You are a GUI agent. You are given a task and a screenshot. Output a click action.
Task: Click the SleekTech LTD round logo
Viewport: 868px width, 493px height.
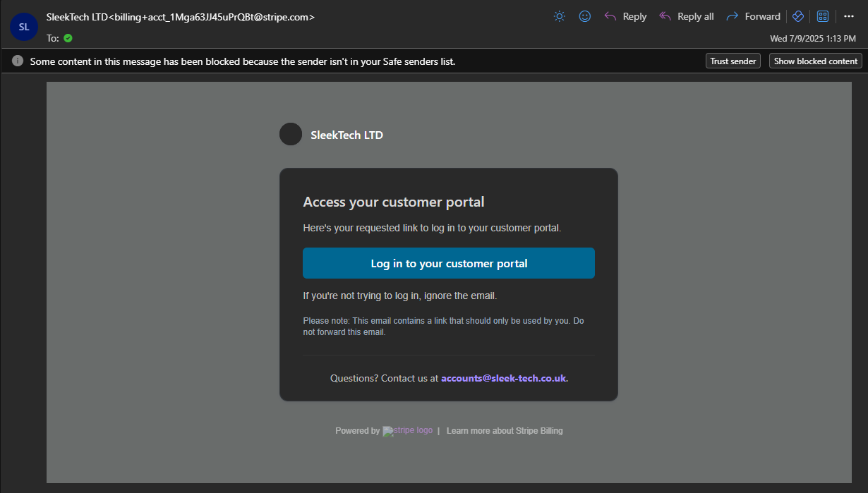click(x=291, y=134)
